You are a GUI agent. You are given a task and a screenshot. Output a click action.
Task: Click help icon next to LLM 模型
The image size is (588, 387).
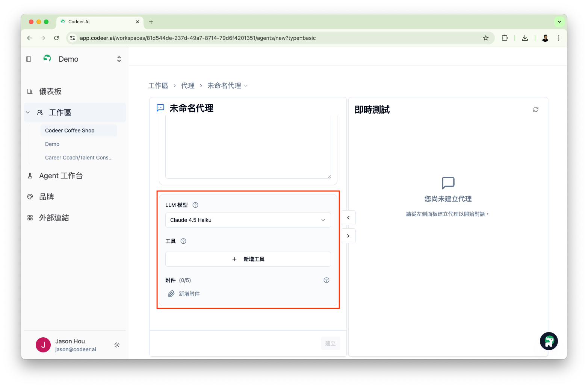pos(195,205)
